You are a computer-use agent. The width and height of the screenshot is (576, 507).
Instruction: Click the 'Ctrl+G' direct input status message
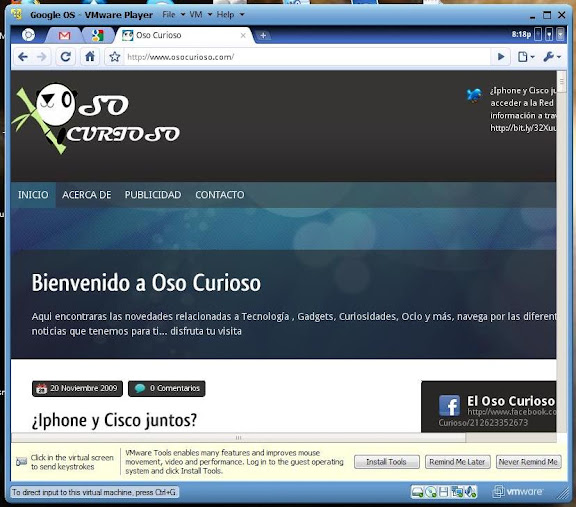point(94,492)
